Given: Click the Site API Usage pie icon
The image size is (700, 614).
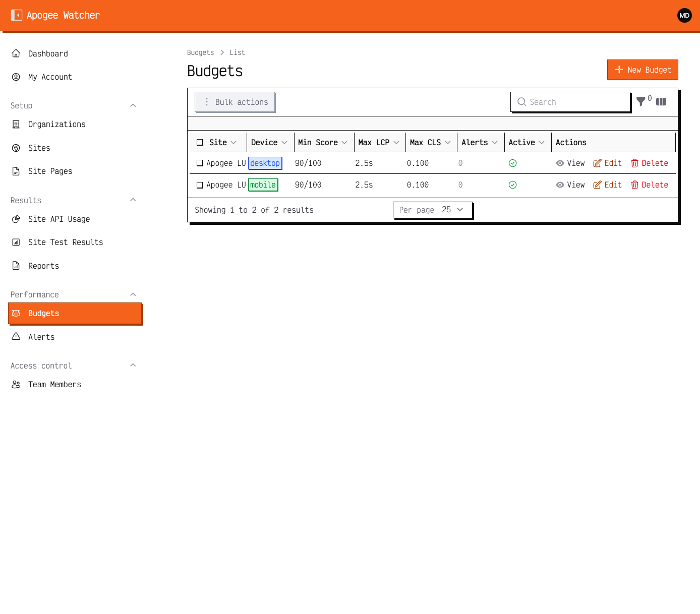Looking at the screenshot, I should pos(16,219).
